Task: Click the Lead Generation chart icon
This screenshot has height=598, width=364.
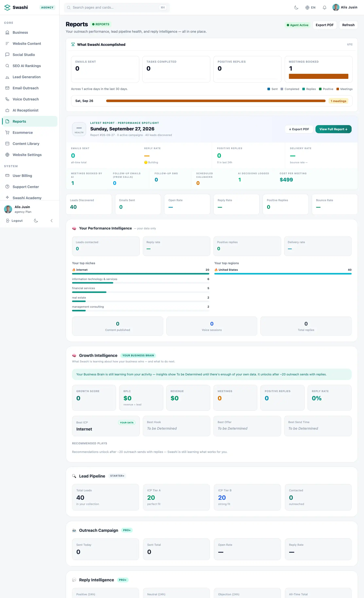Action: coord(7,77)
